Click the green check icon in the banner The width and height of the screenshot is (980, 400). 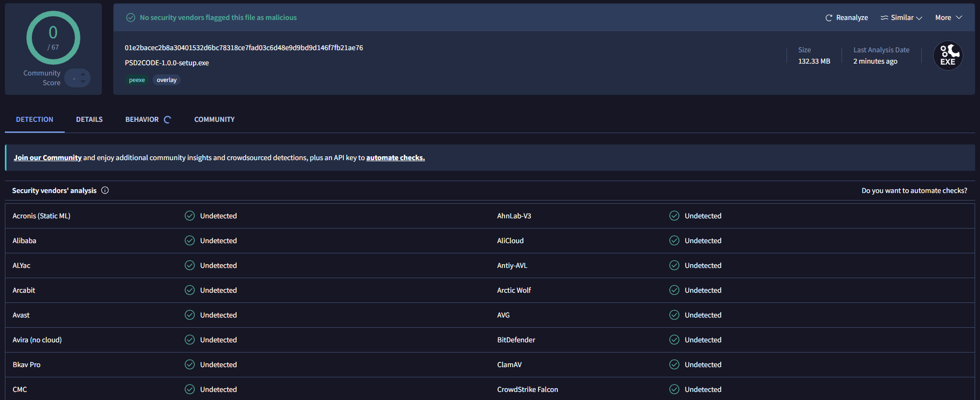130,18
